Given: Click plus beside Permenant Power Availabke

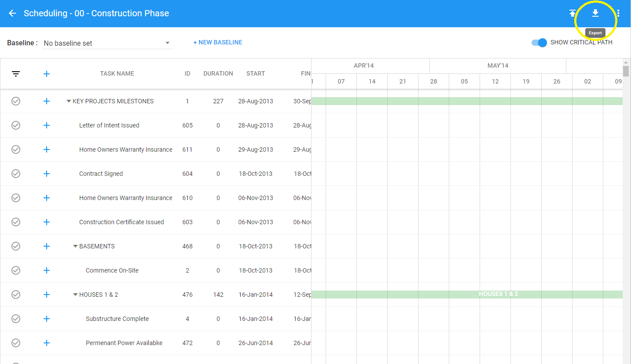Looking at the screenshot, I should point(47,343).
